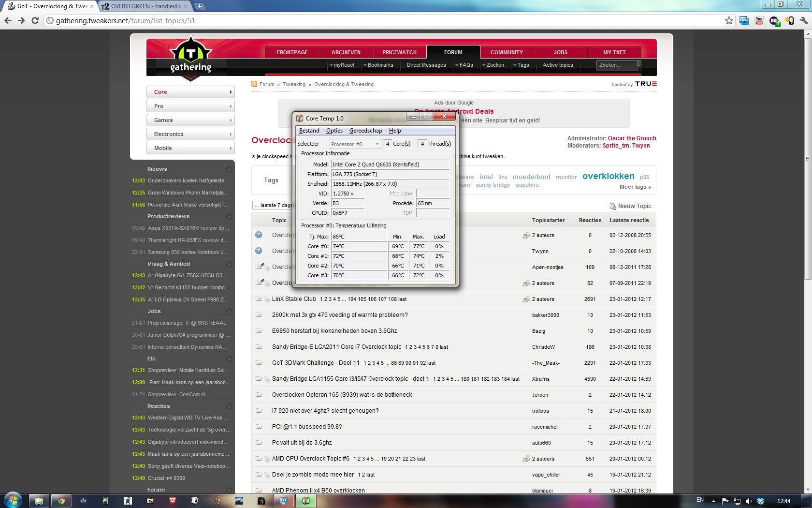Click Meer tags link
This screenshot has height=508, width=812.
coord(635,187)
